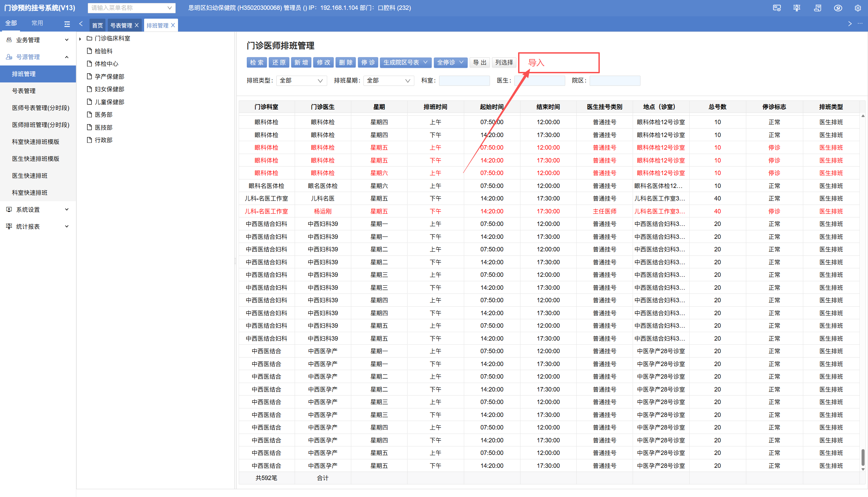The image size is (868, 497).
Task: Close the 号表管理 tab
Action: coord(137,25)
